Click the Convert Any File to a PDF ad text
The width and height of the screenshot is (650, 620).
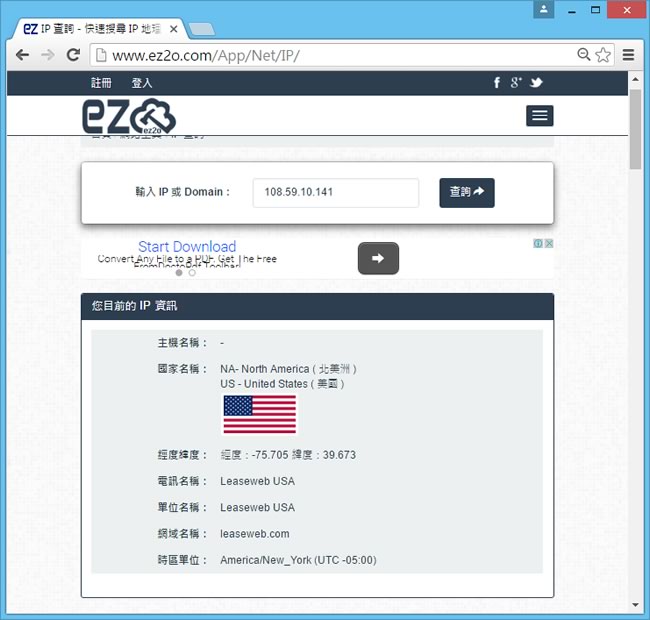tap(187, 259)
